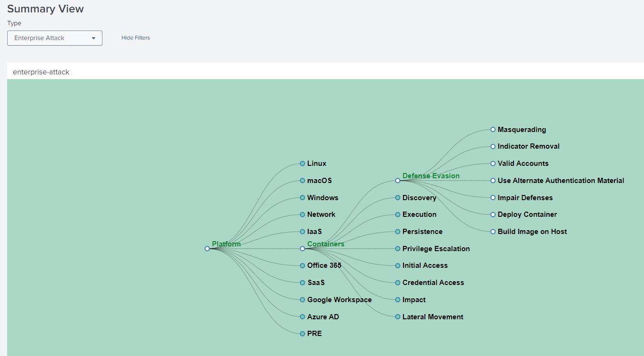Click the Privilege Escalation label text
The width and height of the screenshot is (644, 356).
pyautogui.click(x=436, y=249)
